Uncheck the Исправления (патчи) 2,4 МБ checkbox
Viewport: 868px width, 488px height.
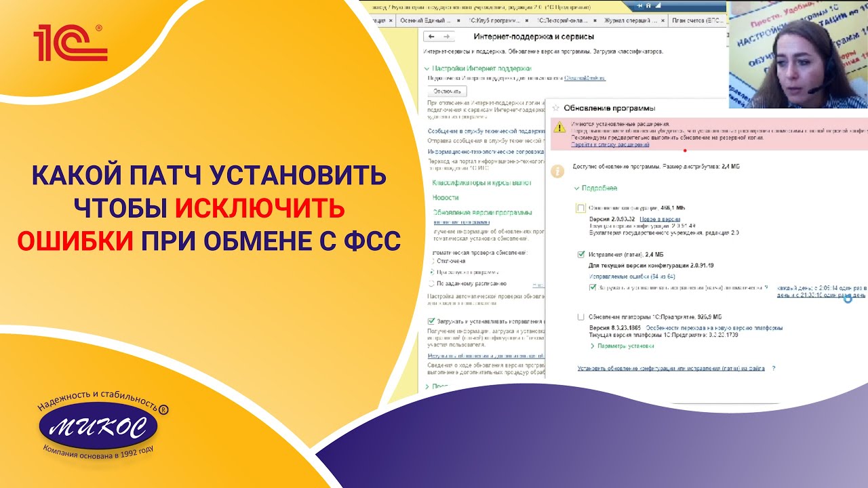(x=580, y=254)
